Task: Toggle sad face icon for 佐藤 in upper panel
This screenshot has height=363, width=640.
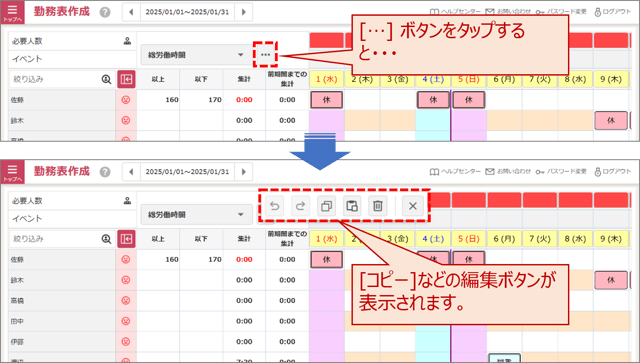Action: click(x=126, y=100)
